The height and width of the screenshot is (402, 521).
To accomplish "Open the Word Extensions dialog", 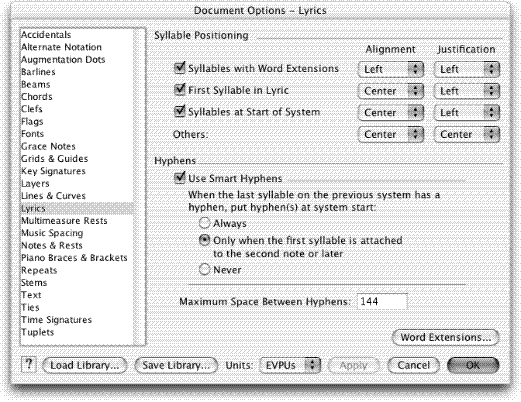I will [x=445, y=337].
